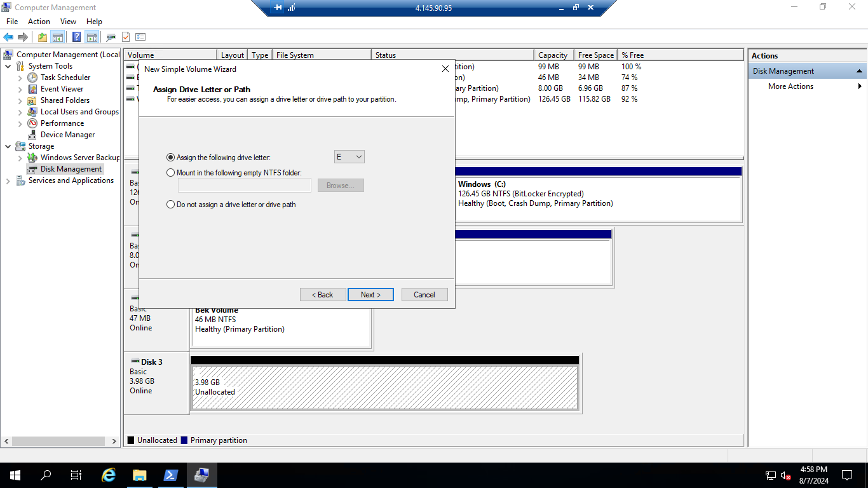Cancel the New Simple Volume Wizard
Viewport: 868px width, 488px height.
click(424, 295)
